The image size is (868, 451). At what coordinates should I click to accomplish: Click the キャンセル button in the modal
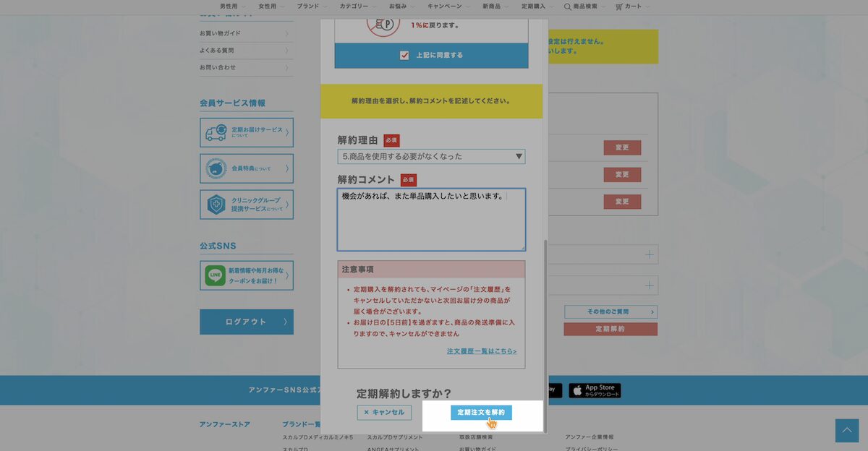(x=383, y=412)
